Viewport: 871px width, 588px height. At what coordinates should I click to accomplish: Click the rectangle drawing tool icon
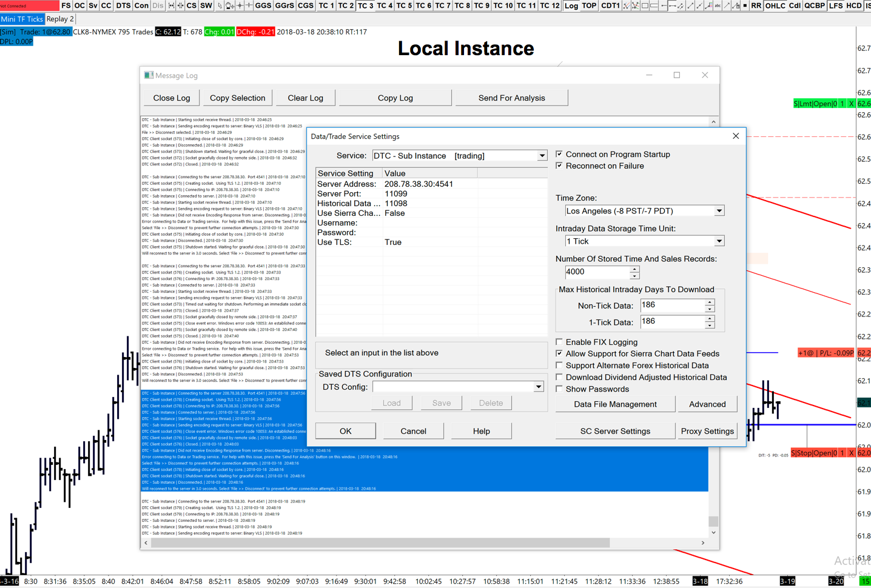tap(645, 5)
